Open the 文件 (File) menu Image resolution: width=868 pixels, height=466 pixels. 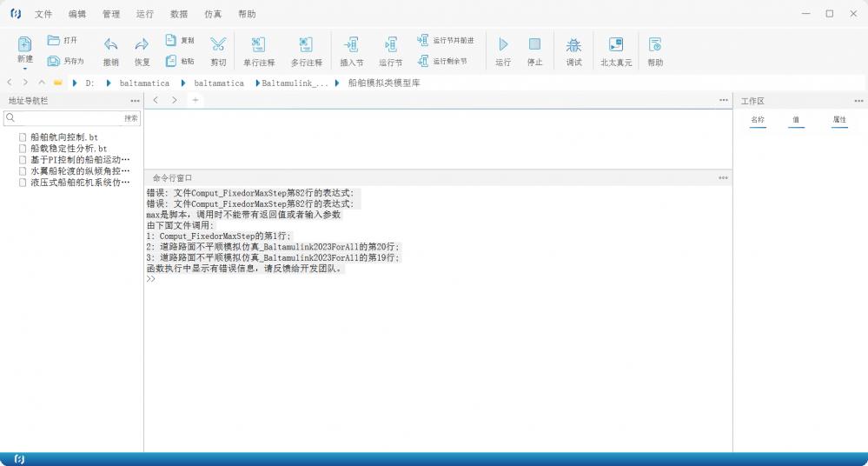click(43, 14)
